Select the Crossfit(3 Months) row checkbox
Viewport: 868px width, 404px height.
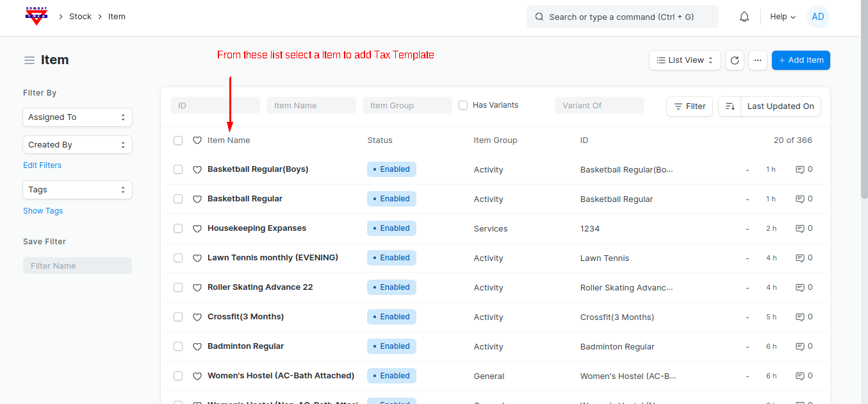[x=178, y=317]
